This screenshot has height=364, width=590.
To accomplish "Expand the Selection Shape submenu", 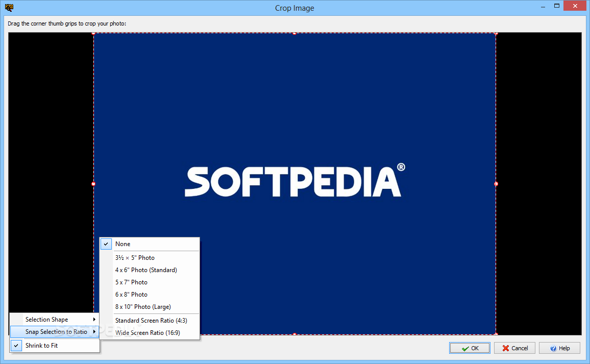I will tap(55, 319).
